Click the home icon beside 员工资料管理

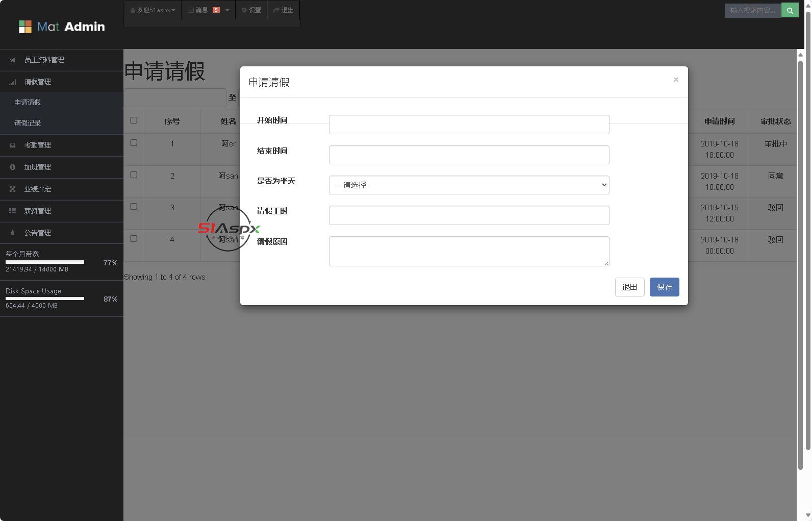pyautogui.click(x=13, y=60)
